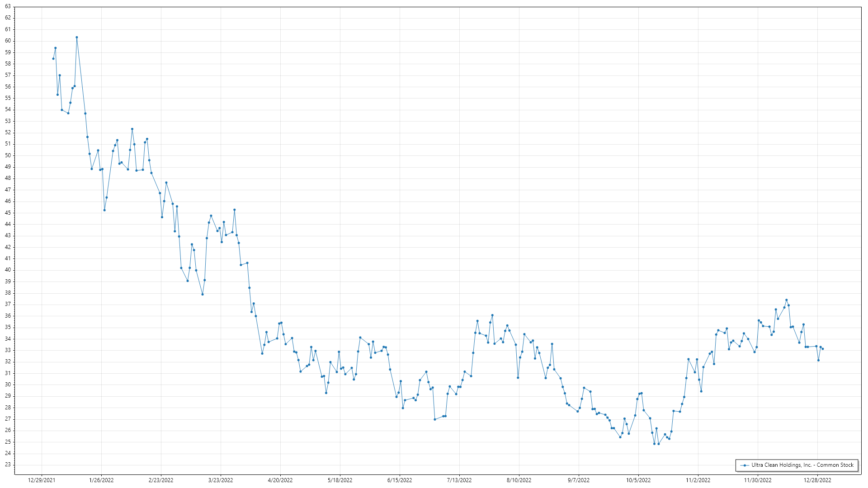Click the 6/15/2022 x-axis date label
Image resolution: width=868 pixels, height=488 pixels.
click(400, 480)
